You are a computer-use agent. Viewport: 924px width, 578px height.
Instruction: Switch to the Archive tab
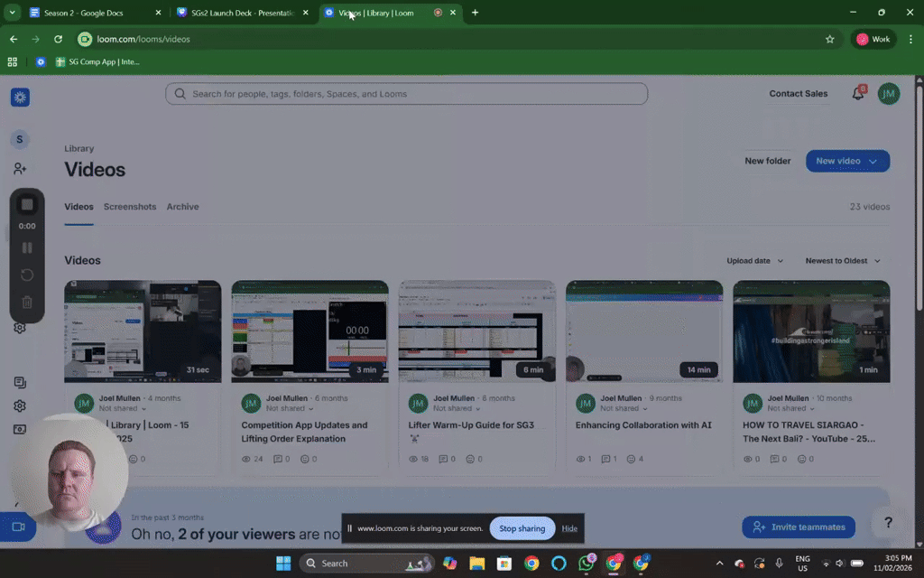coord(182,207)
